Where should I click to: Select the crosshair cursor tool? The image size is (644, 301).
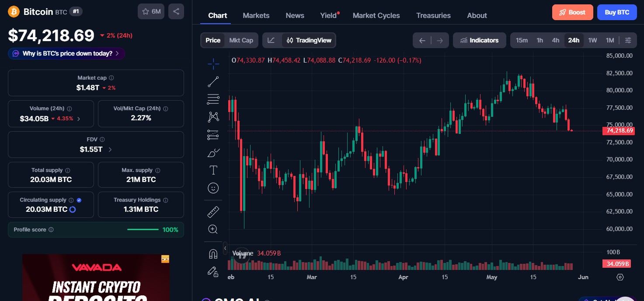point(213,64)
